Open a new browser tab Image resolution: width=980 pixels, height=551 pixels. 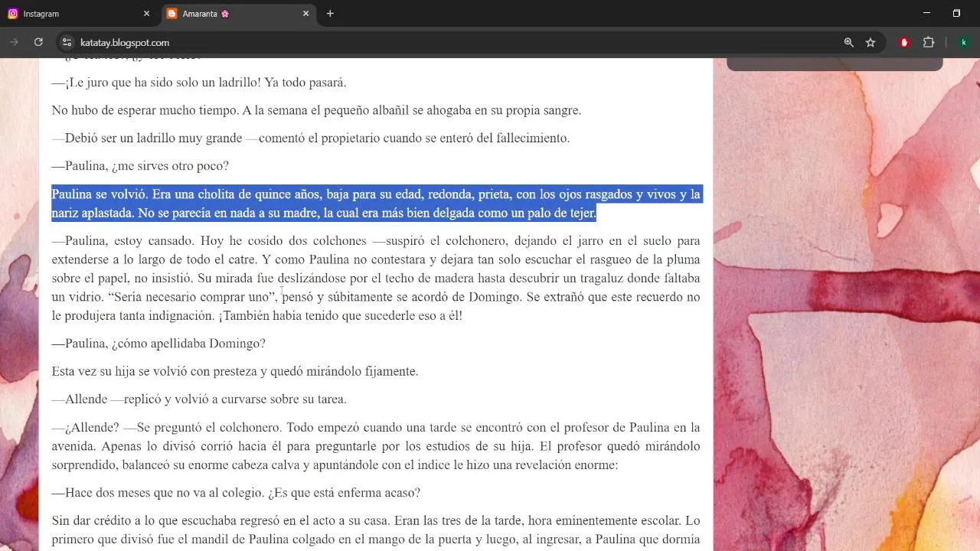[x=330, y=14]
